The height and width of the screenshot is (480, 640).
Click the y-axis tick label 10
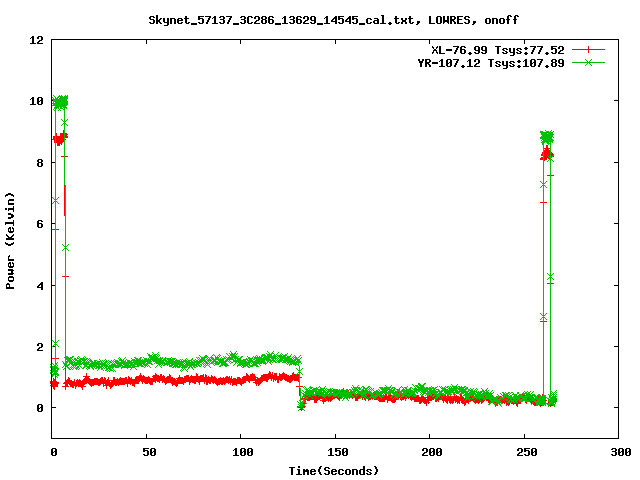click(37, 101)
